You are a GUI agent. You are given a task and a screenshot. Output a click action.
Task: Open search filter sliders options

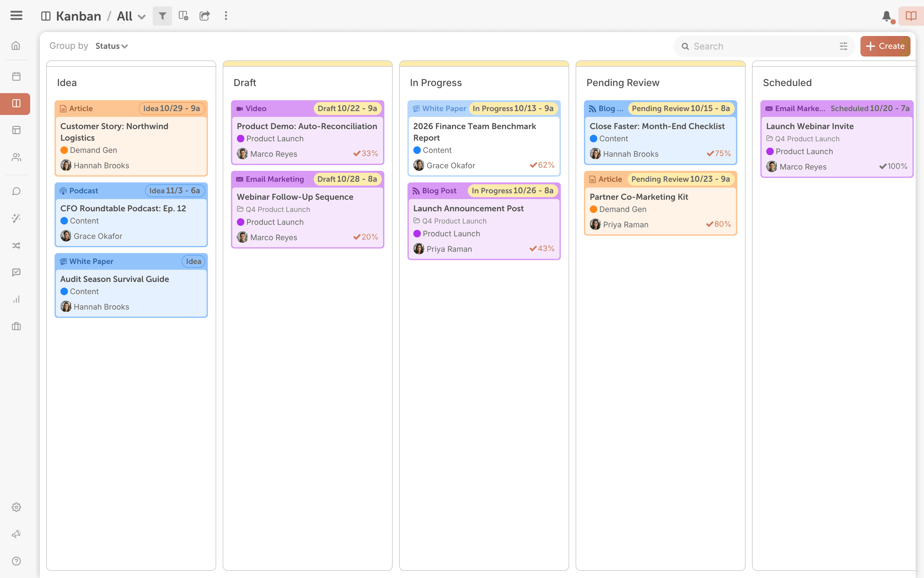tap(843, 46)
